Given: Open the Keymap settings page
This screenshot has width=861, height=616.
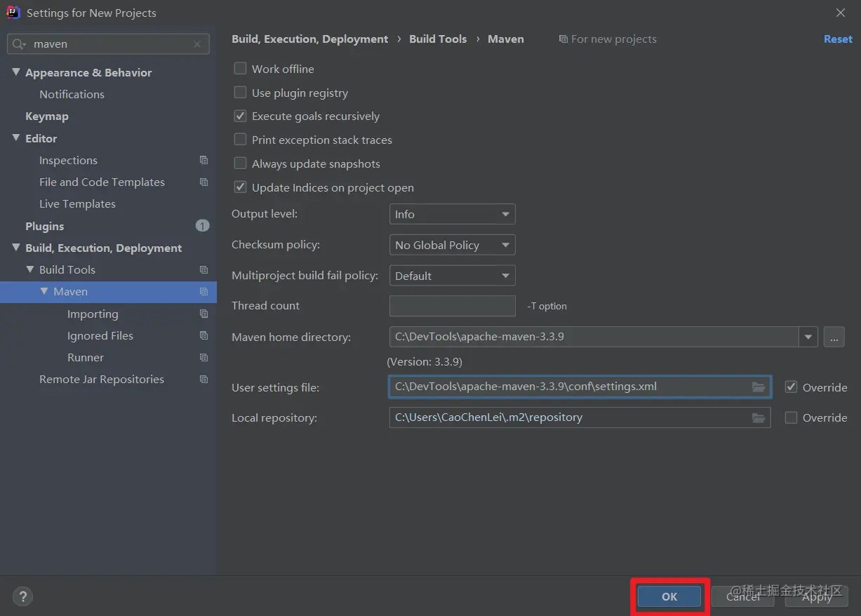Looking at the screenshot, I should (x=47, y=116).
